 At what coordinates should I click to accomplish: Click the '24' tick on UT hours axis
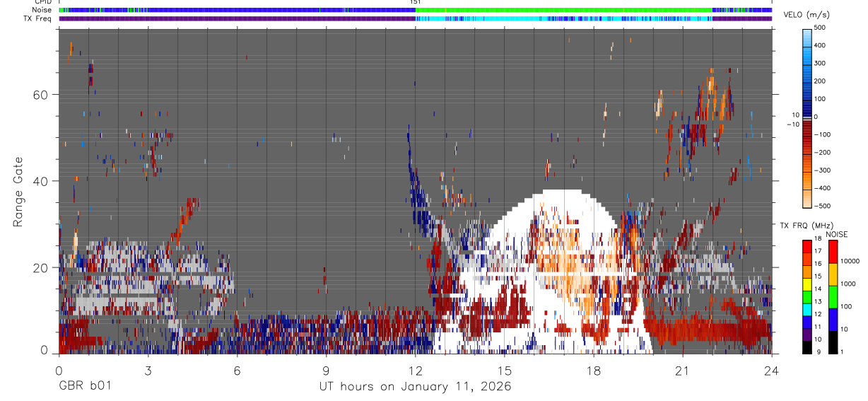(x=771, y=371)
